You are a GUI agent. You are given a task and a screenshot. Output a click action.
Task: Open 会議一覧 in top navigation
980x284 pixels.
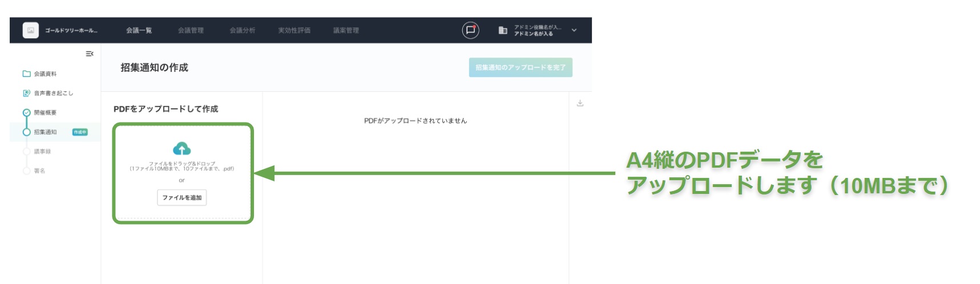[x=139, y=30]
